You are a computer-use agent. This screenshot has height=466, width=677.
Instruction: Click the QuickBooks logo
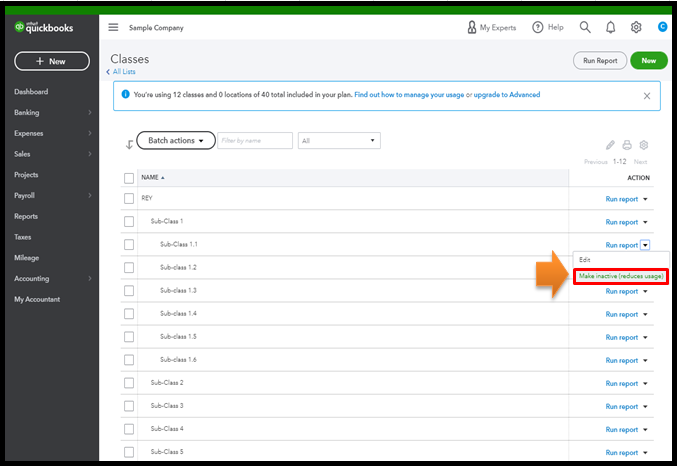click(x=44, y=27)
